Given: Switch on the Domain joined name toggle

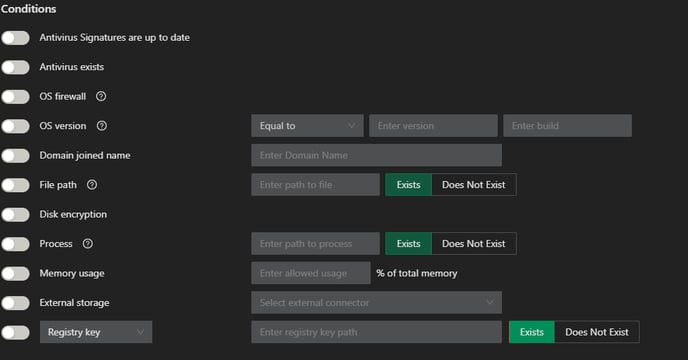Looking at the screenshot, I should click(x=15, y=155).
